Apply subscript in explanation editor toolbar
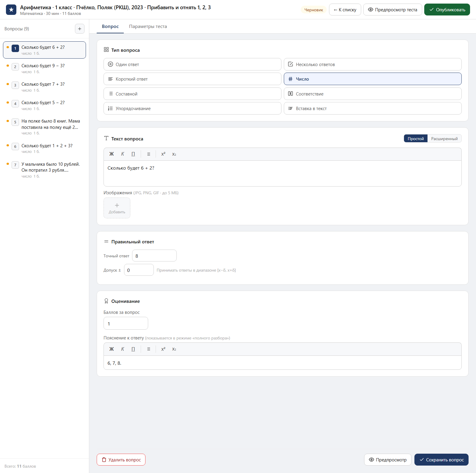 (174, 349)
